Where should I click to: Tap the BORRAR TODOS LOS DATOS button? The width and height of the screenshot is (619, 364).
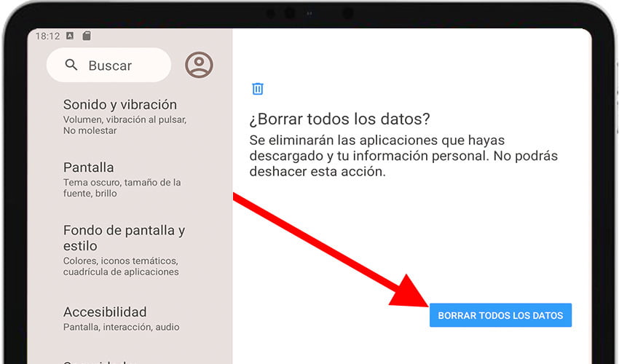500,315
